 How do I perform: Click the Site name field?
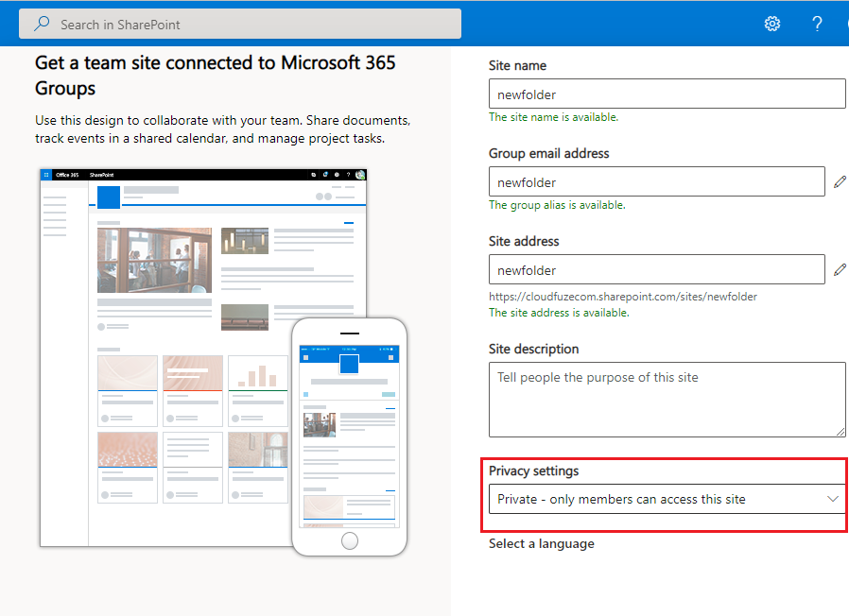pyautogui.click(x=667, y=94)
